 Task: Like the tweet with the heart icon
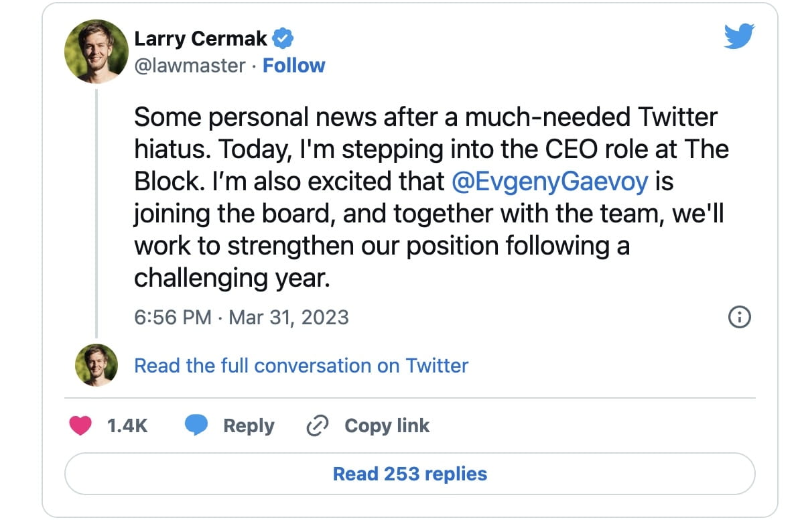click(81, 426)
